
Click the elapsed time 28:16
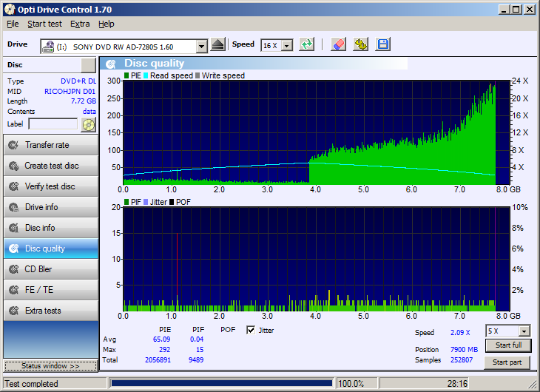(x=457, y=383)
